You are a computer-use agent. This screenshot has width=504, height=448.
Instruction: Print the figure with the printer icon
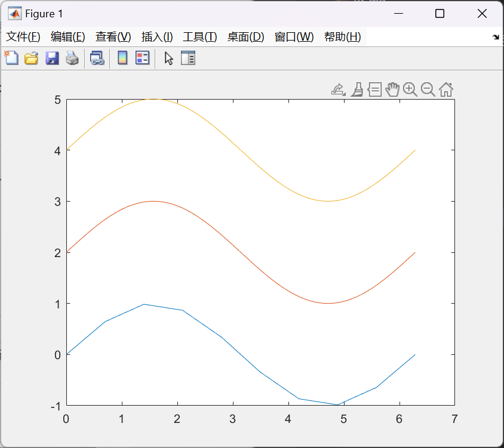pyautogui.click(x=72, y=58)
